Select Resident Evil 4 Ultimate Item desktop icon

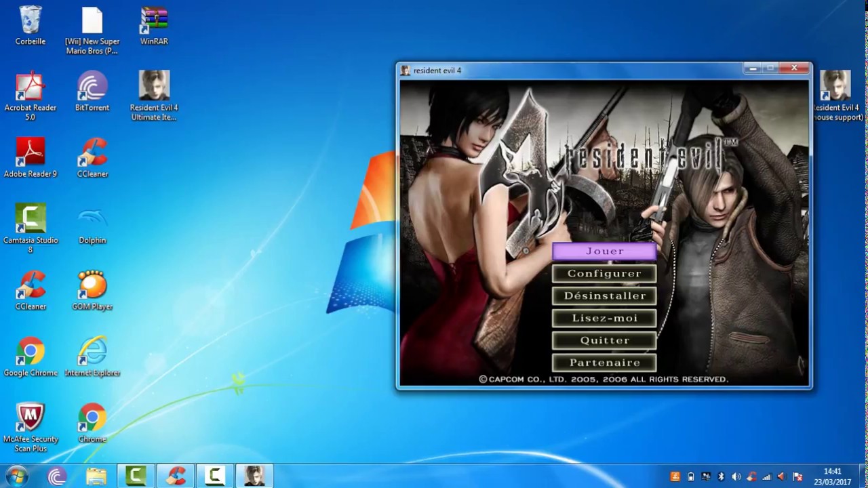click(x=154, y=96)
